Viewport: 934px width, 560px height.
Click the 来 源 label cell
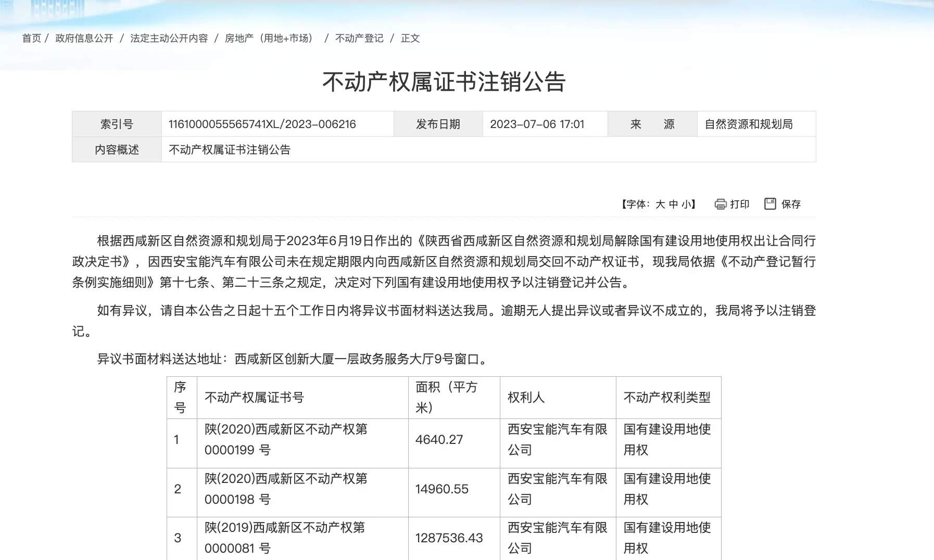653,124
